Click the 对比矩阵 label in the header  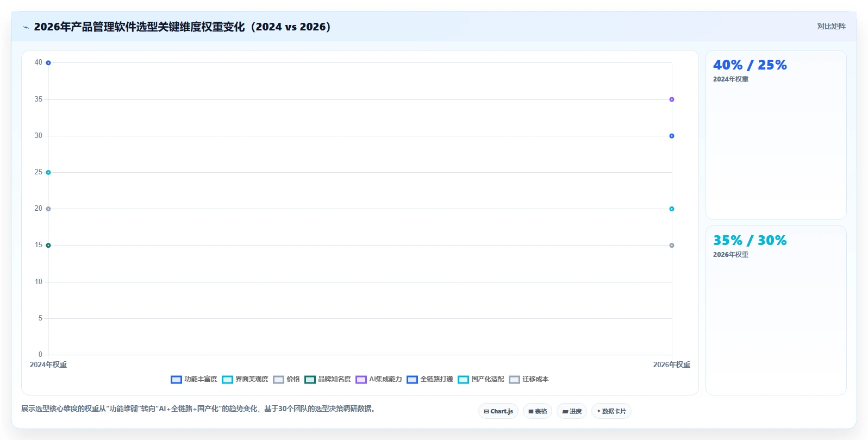[831, 26]
